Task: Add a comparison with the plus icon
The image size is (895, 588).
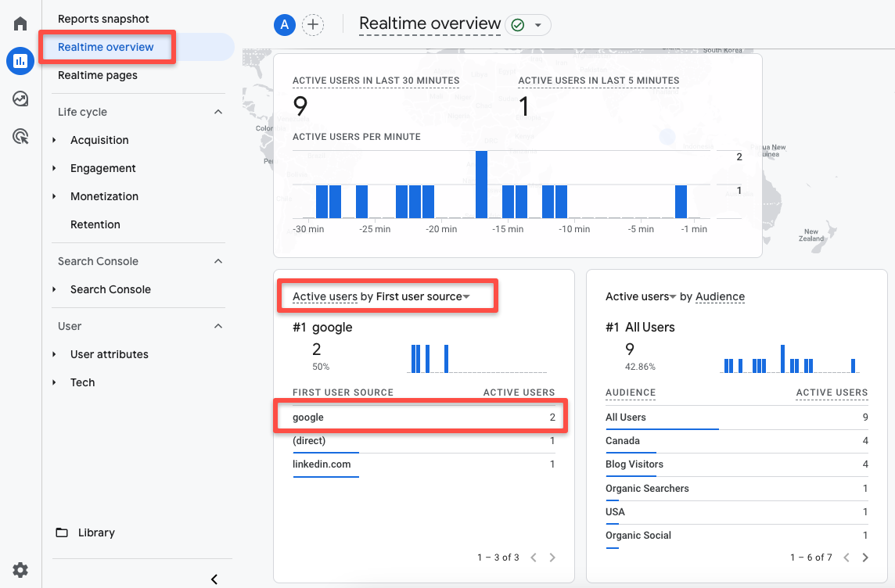Action: coord(313,24)
